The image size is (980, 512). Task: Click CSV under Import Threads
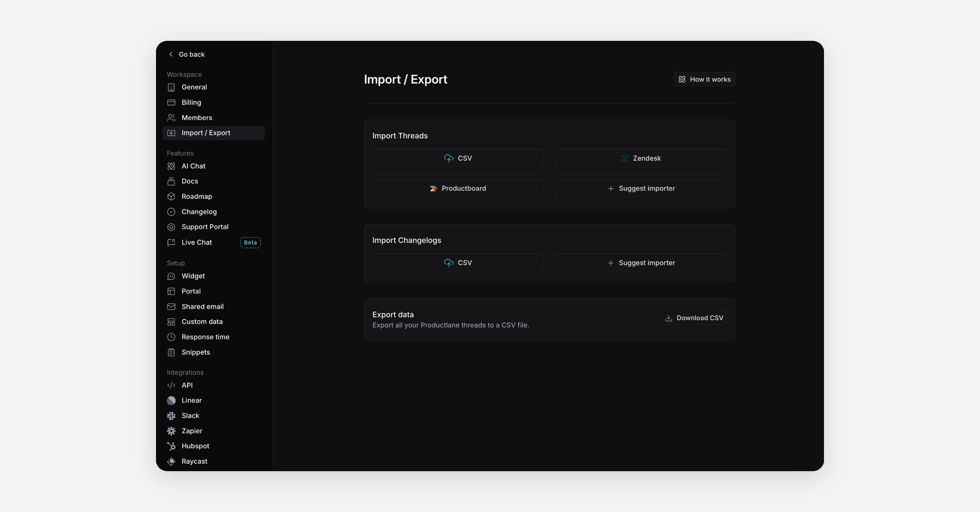tap(458, 158)
